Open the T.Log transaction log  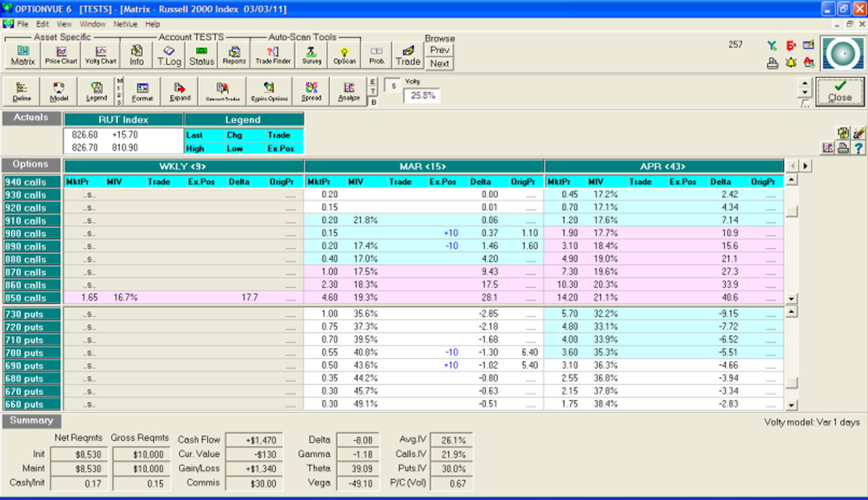[x=169, y=55]
